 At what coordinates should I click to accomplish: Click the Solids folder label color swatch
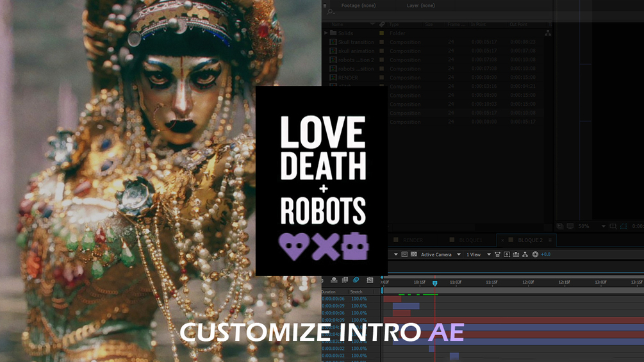(x=381, y=33)
